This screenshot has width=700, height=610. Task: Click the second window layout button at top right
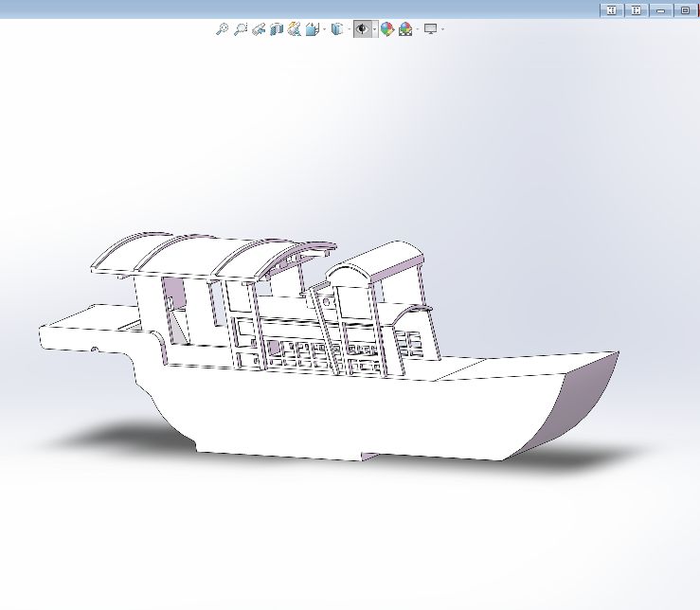637,10
